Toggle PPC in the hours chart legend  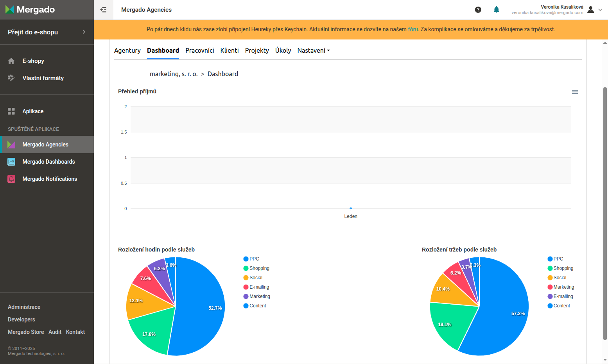(x=251, y=259)
